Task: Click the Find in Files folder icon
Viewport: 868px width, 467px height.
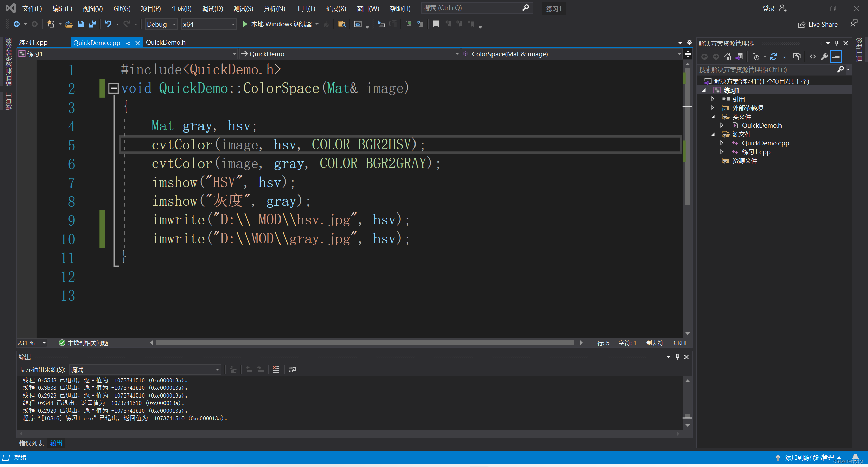Action: (342, 24)
